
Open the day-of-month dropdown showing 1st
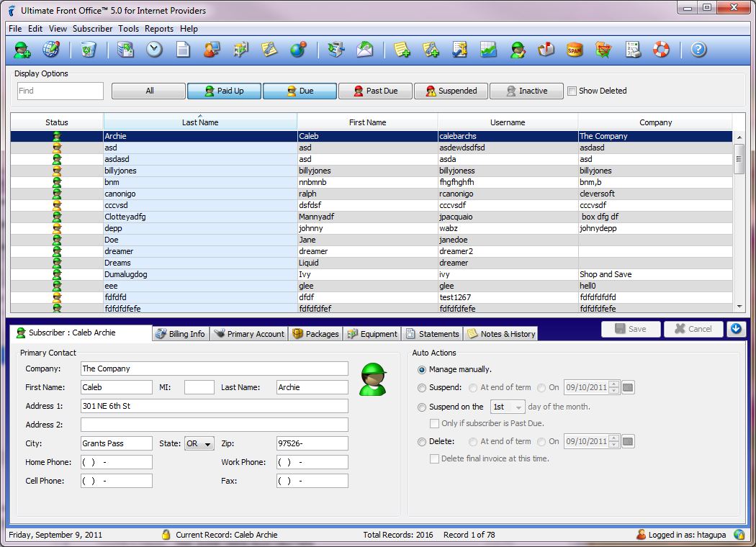click(x=508, y=407)
